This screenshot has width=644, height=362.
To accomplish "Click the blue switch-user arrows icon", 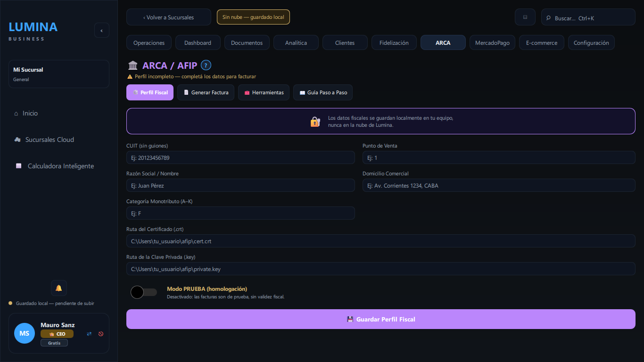I will 89,334.
